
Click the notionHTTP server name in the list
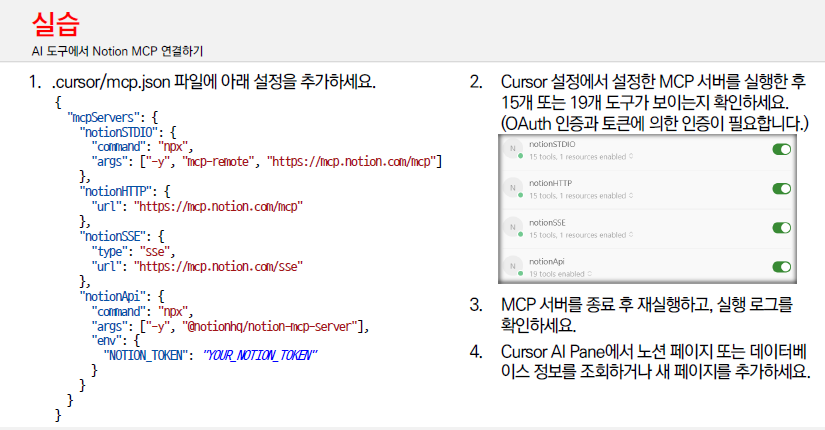tap(550, 183)
